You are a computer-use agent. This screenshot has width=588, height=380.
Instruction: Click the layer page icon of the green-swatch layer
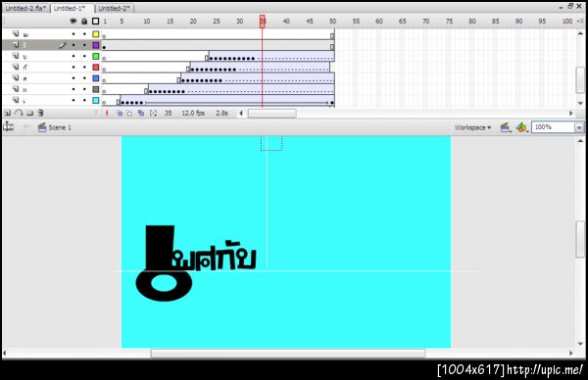click(x=16, y=56)
